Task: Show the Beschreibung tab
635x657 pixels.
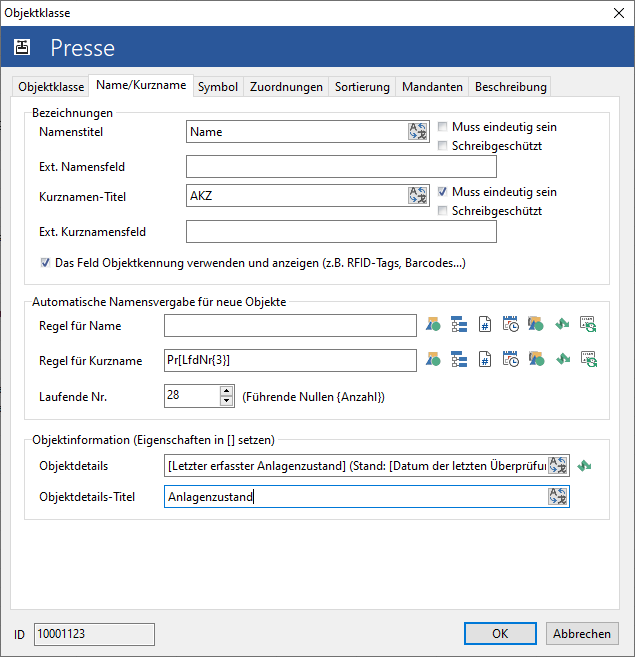Action: (511, 87)
